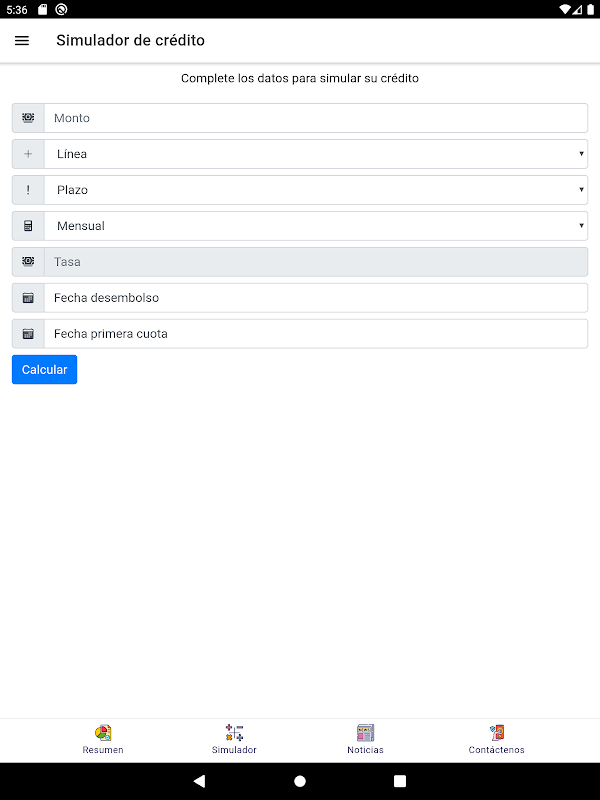Focus the Monto input field
The width and height of the screenshot is (600, 800).
point(316,118)
